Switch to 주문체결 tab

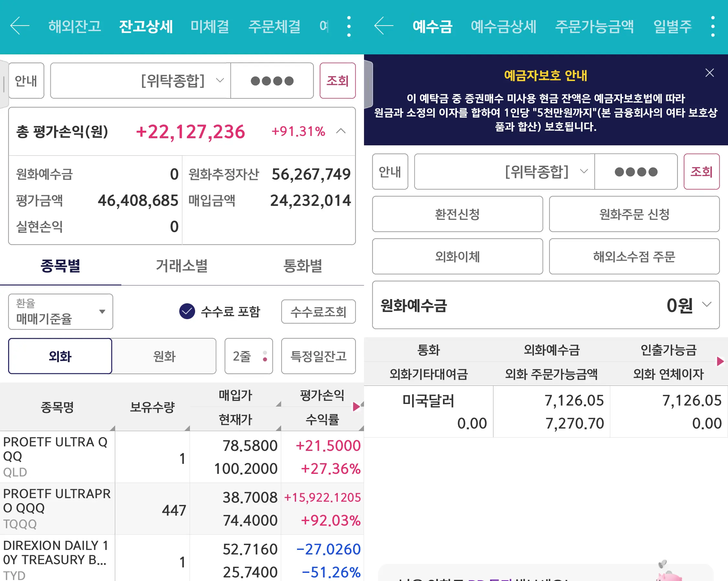(x=274, y=26)
